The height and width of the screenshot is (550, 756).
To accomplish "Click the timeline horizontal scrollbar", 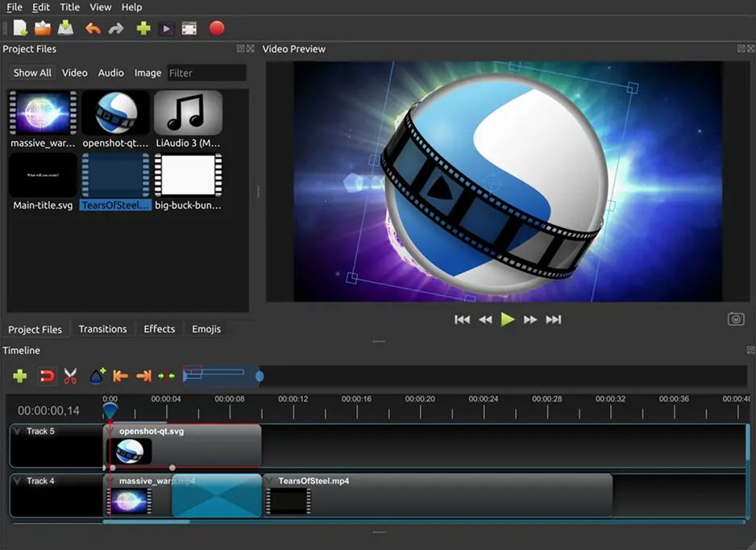I will click(147, 522).
